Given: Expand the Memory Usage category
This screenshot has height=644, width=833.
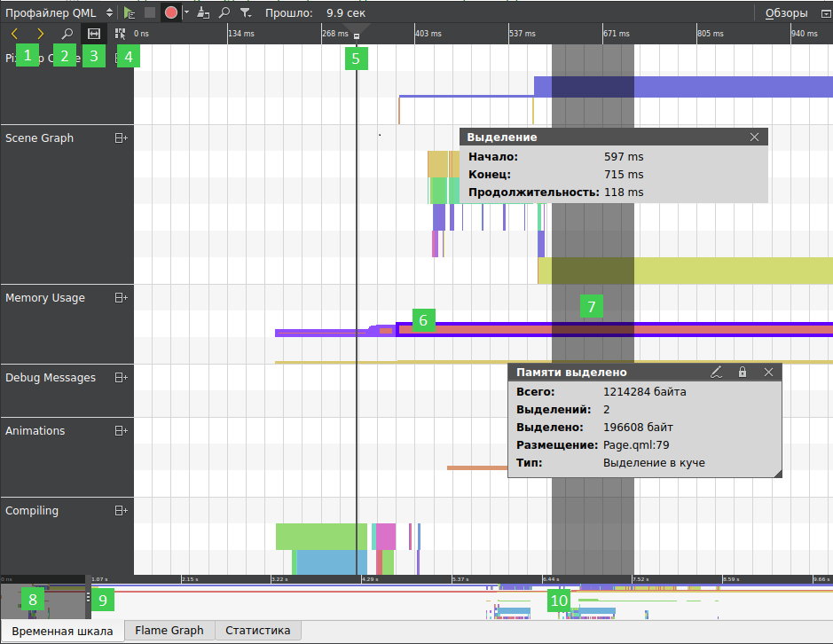Looking at the screenshot, I should pyautogui.click(x=122, y=297).
